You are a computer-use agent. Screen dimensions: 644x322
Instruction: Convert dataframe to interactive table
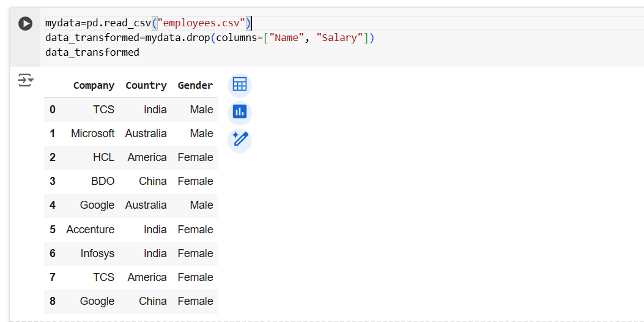239,85
